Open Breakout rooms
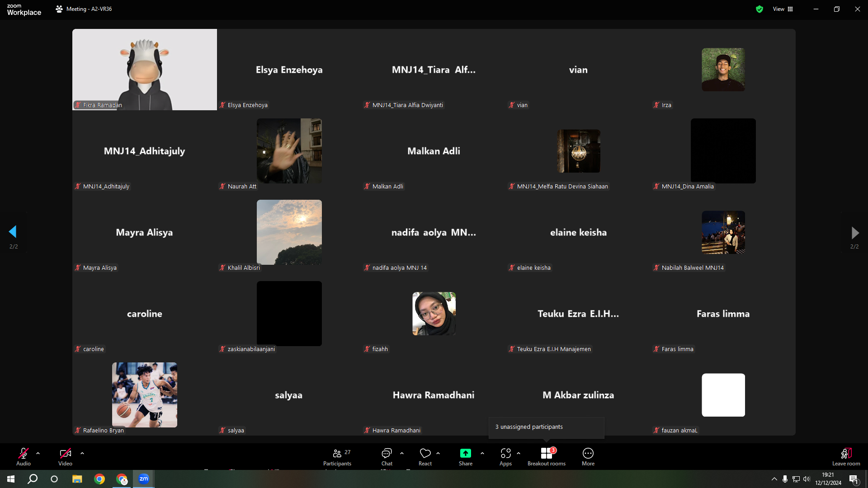This screenshot has height=488, width=868. tap(546, 456)
